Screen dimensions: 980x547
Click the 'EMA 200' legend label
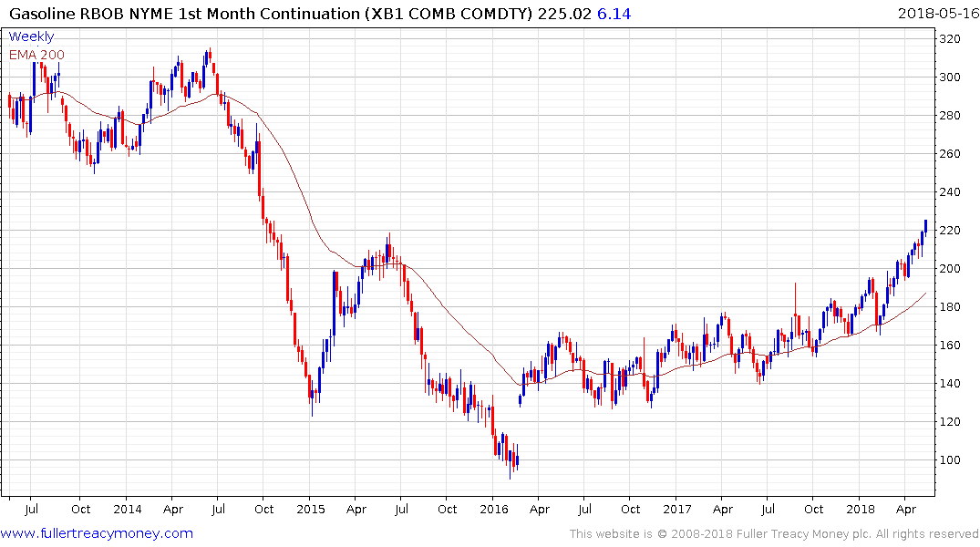(36, 55)
